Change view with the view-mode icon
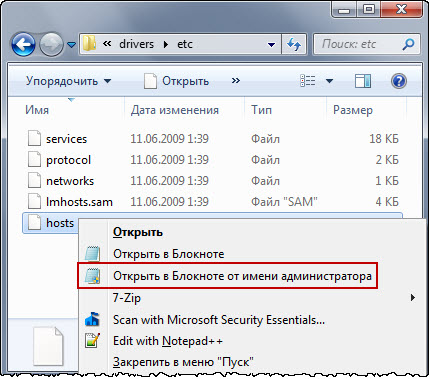Viewport: 430px width, 379px height. click(308, 81)
